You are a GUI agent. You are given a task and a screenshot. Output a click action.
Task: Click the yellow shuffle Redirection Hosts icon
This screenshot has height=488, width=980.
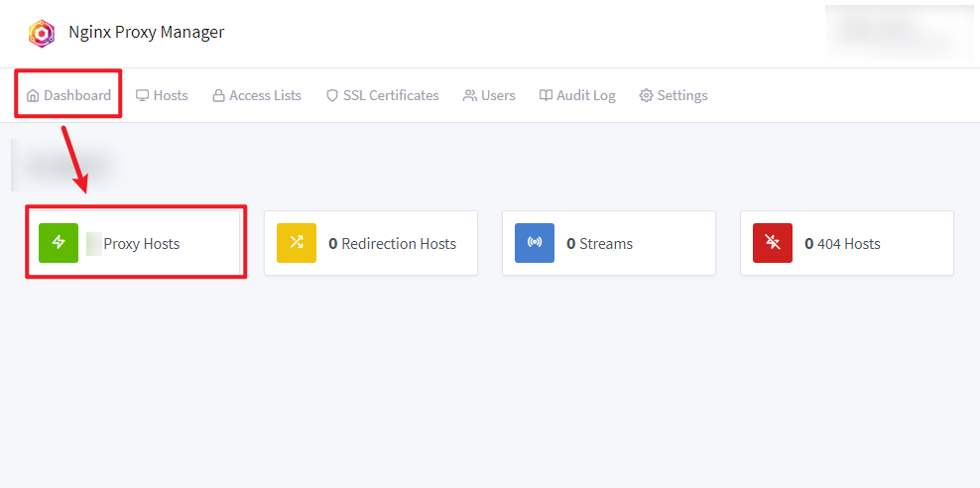(x=297, y=243)
